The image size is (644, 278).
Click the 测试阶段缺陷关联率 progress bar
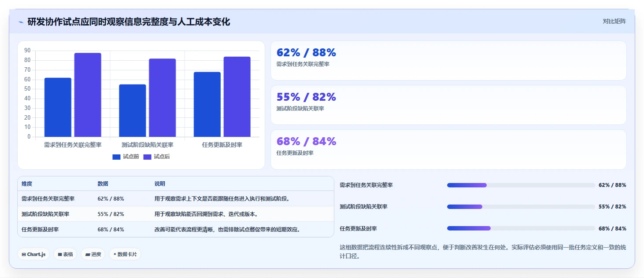pyautogui.click(x=521, y=207)
